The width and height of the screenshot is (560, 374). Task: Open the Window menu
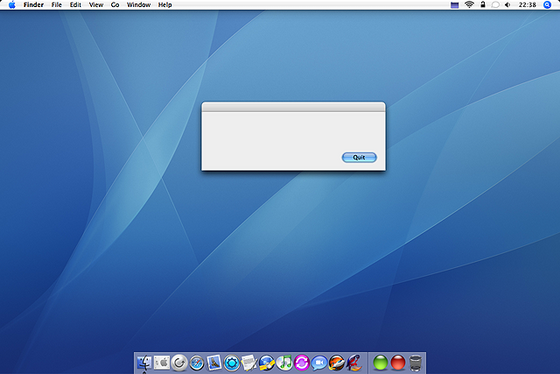point(139,5)
